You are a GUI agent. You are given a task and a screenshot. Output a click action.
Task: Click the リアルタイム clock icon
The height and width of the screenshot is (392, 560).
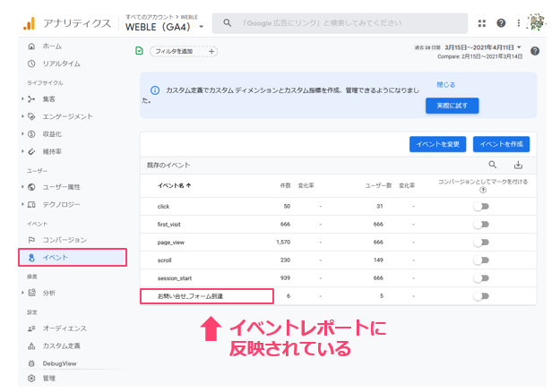[31, 64]
